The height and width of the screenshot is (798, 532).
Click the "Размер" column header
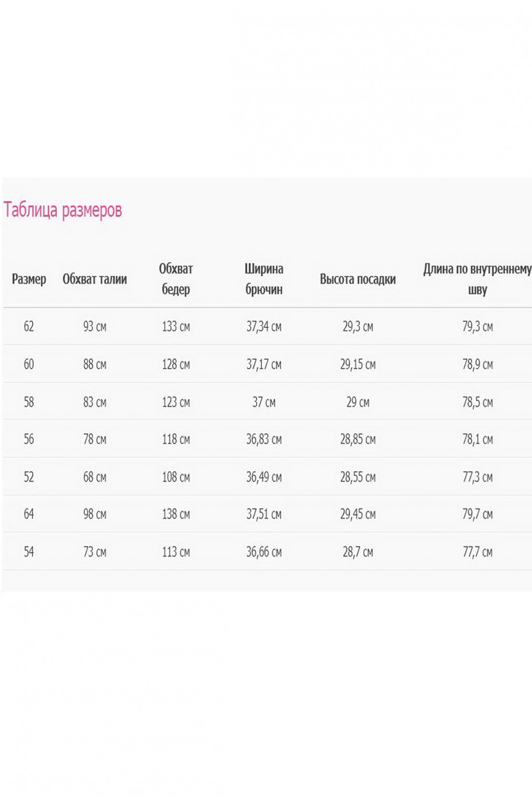pos(29,279)
